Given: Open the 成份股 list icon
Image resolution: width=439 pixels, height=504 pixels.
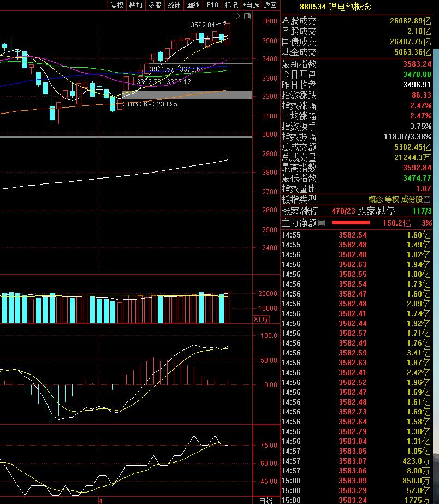Looking at the screenshot, I should tap(427, 200).
